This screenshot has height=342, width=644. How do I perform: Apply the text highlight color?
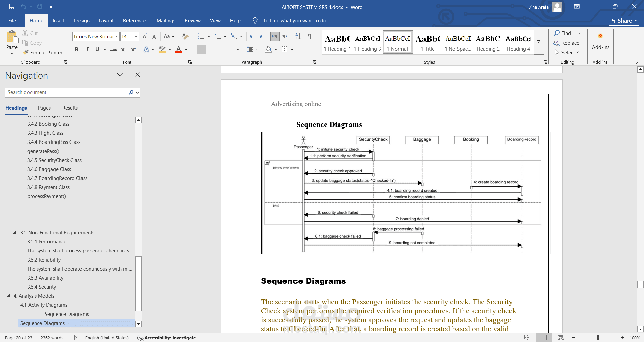pos(162,50)
